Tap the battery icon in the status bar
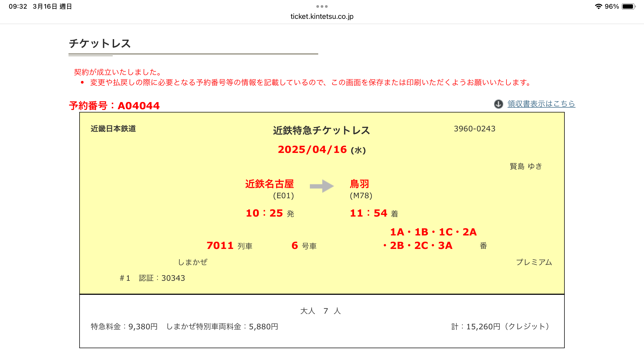644x356 pixels. click(x=629, y=6)
